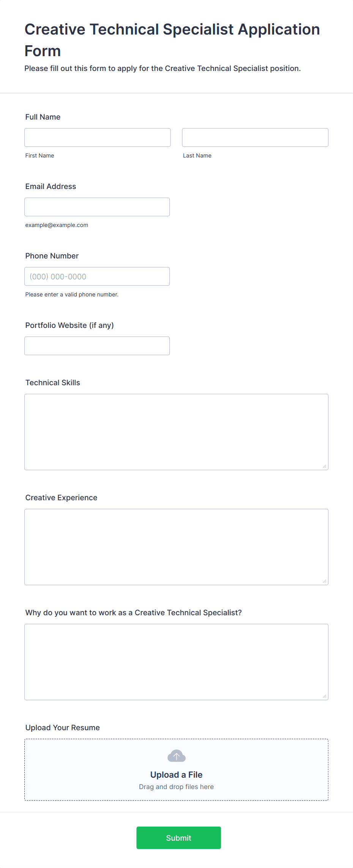Click the Email Address label
Screen dimensions: 353x868
click(51, 186)
